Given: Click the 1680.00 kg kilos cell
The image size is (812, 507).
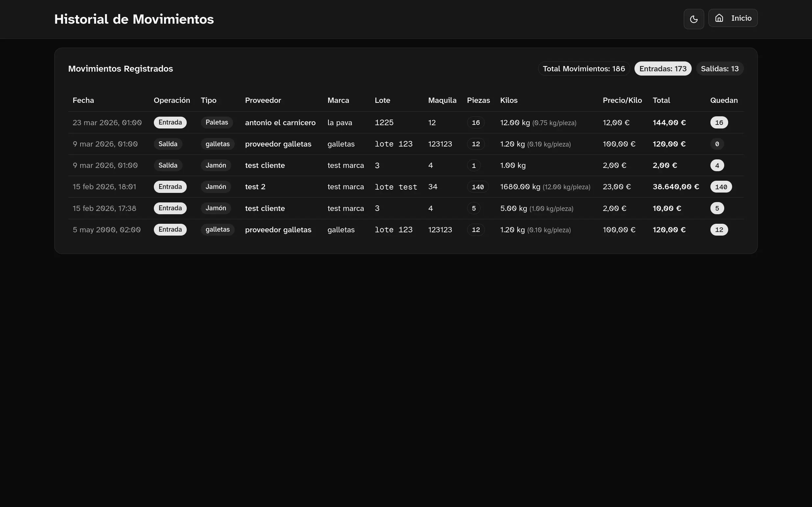Looking at the screenshot, I should pyautogui.click(x=545, y=187).
